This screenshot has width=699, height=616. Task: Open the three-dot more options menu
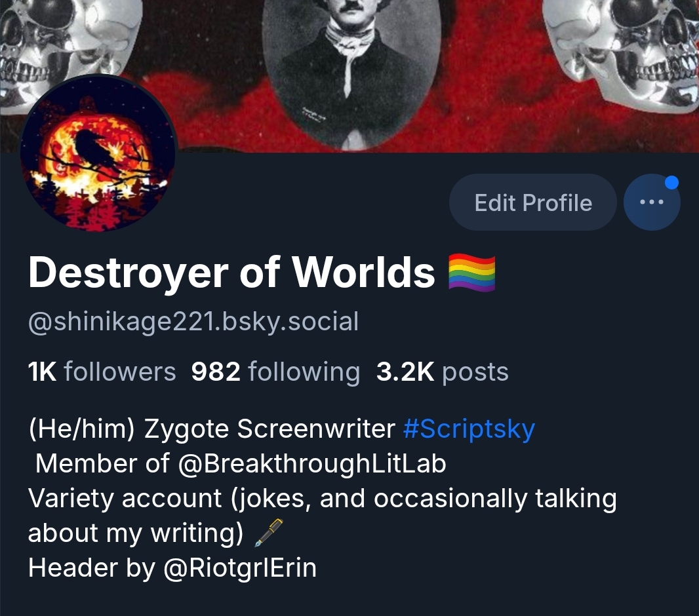pyautogui.click(x=652, y=202)
